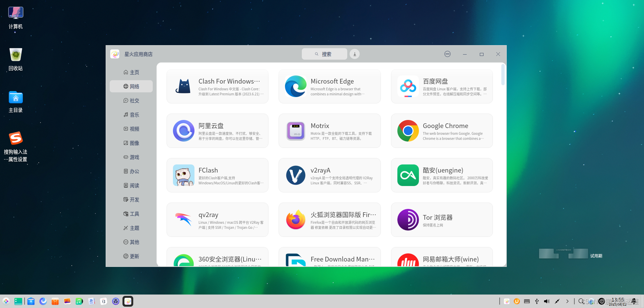Open the Clash For Windows app icon
644x308 pixels.
point(184,86)
